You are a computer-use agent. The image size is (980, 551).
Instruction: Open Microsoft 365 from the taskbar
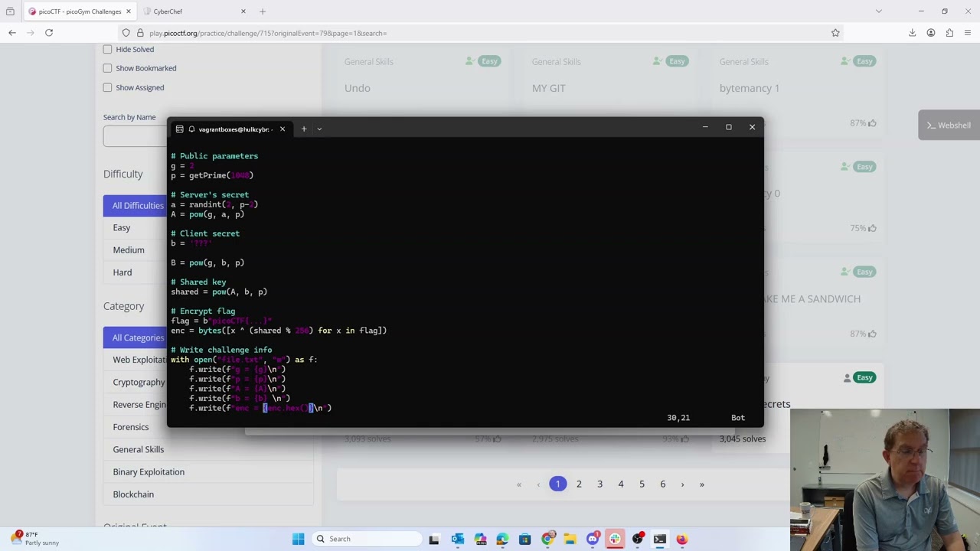(x=480, y=539)
